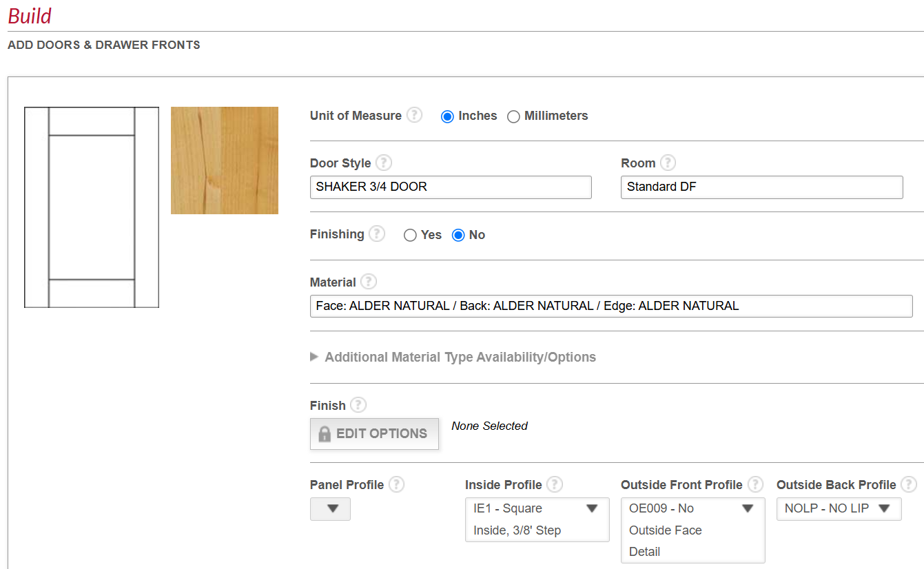Open the Inside Profile dropdown
924x569 pixels.
click(537, 519)
